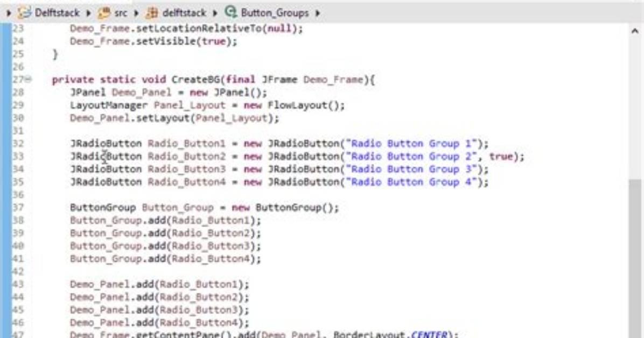Click the CreateBG method name on line 27
Screen dimensions: 644x338
click(x=195, y=79)
